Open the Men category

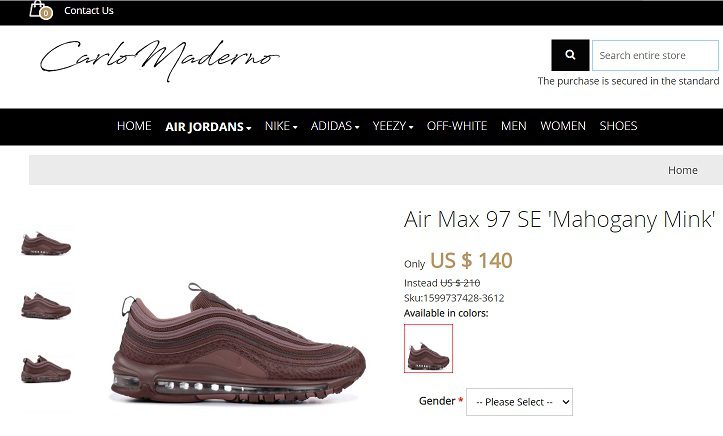pos(514,126)
